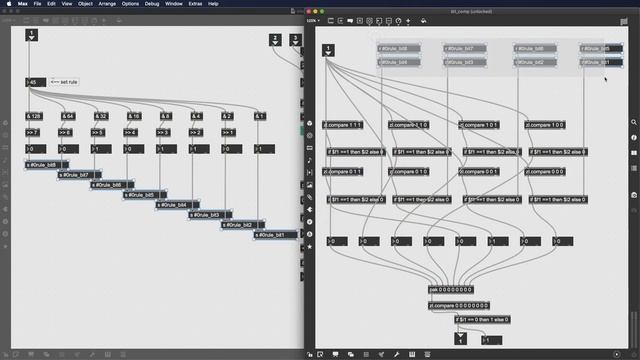This screenshot has height=360, width=640.
Task: Select the 'zl.compare 1 1 1' object
Action: click(342, 125)
